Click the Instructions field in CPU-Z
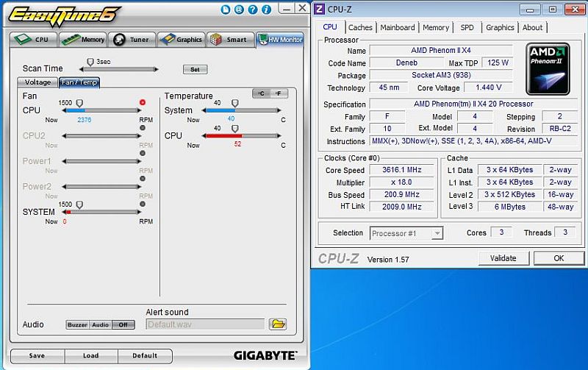Image resolution: width=588 pixels, height=370 pixels. 473,141
